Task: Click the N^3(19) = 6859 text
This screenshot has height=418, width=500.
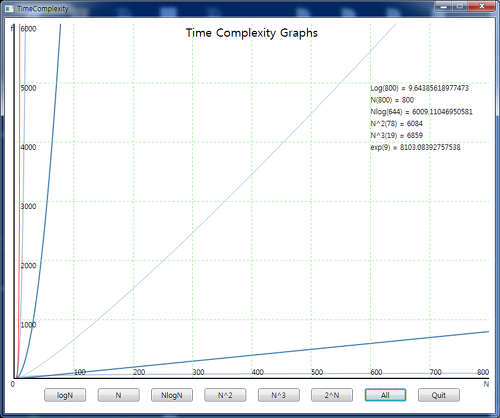Action: pyautogui.click(x=396, y=135)
